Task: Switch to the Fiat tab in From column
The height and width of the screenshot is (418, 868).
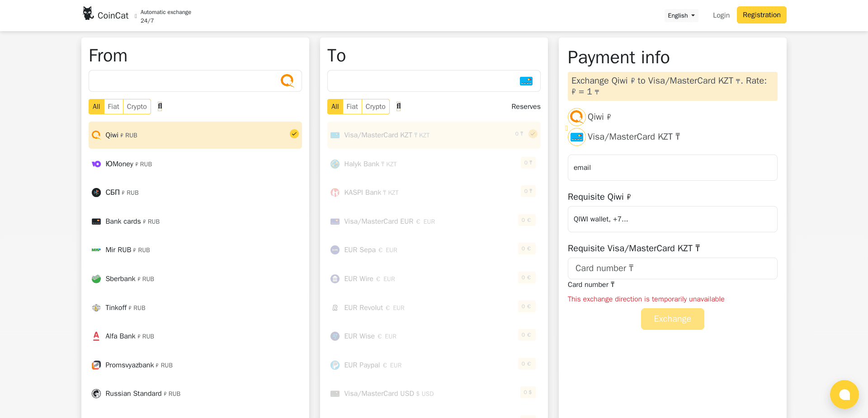Action: [x=113, y=107]
